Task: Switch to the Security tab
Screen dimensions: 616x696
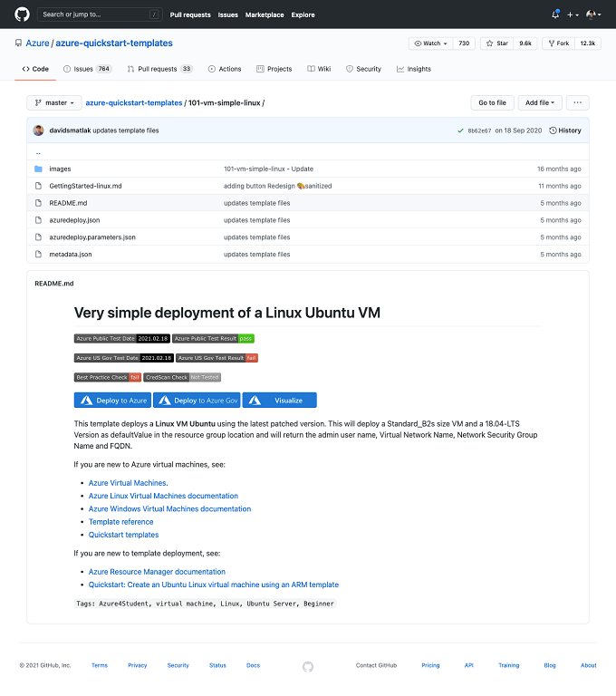Action: point(363,69)
